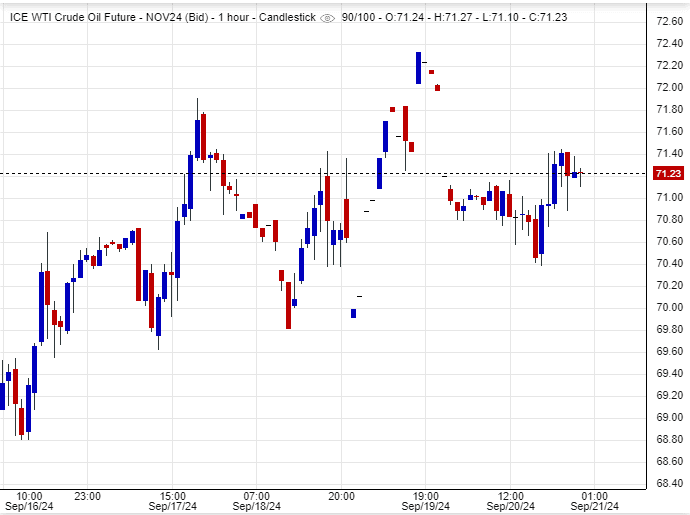Select the 12:00 time axis label

tap(511, 495)
